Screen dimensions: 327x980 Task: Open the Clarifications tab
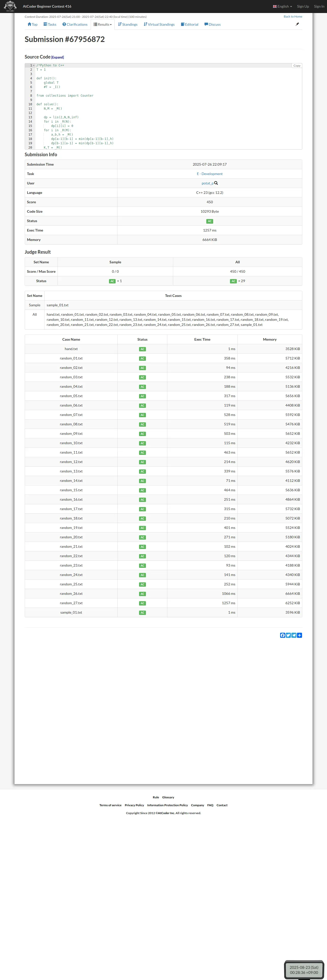pos(75,24)
